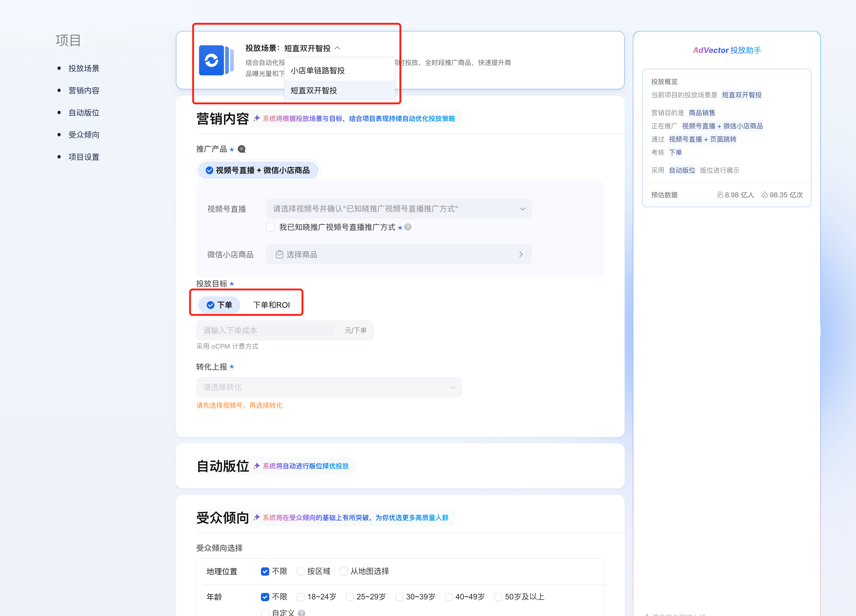Click help icon next to 我已知晓推广视频号直播推广方式
The height and width of the screenshot is (616, 856).
[408, 227]
